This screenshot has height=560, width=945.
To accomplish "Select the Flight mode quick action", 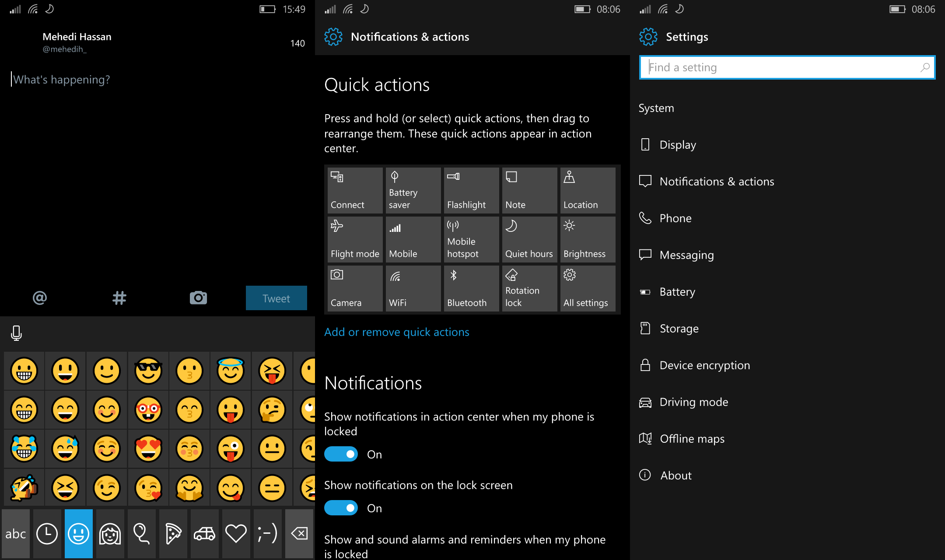I will point(355,239).
